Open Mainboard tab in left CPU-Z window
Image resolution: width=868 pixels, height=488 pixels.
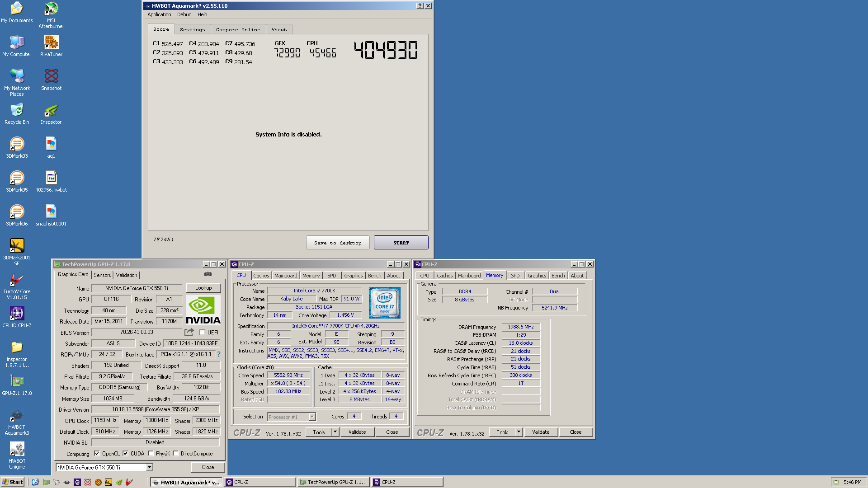[x=286, y=276]
